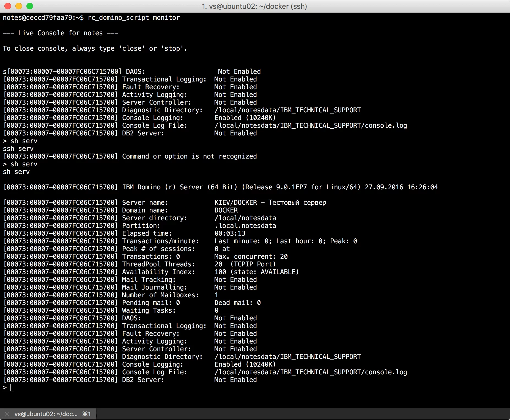Screen dimensions: 510x420
Task: Click Not Enabled beside Transactional Logging
Action: (x=235, y=326)
